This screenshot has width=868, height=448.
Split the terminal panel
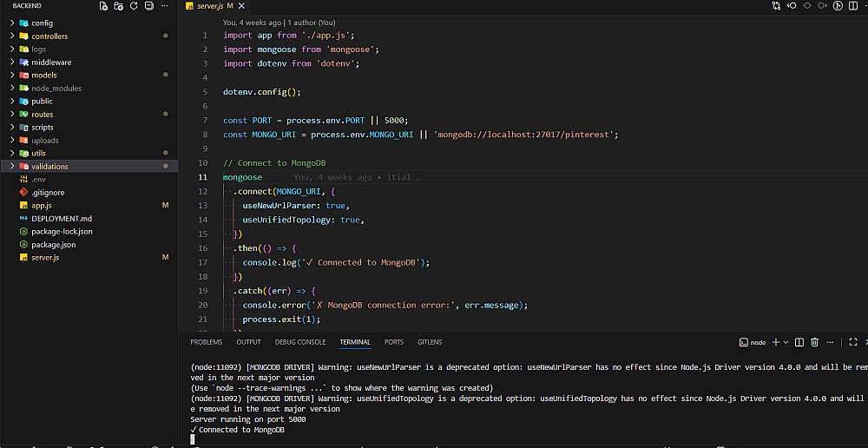(x=800, y=342)
